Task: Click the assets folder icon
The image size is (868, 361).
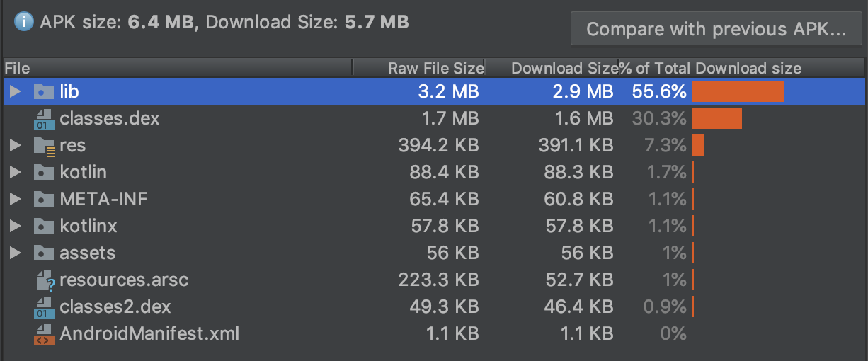Action: (x=44, y=253)
